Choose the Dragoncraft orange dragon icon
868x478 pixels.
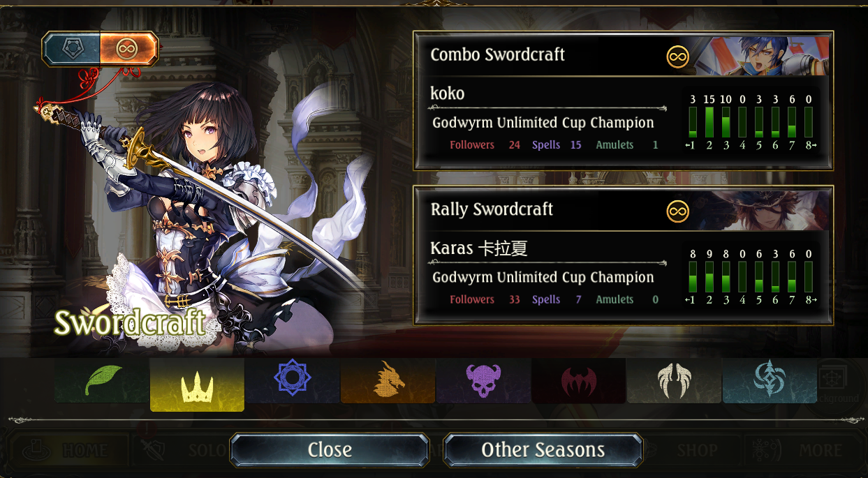point(388,381)
